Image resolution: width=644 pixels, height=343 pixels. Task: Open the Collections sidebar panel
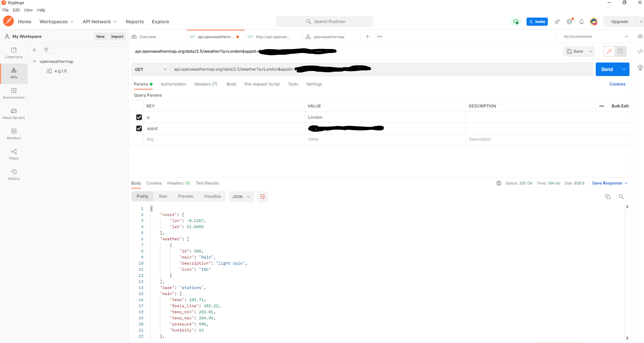14,53
